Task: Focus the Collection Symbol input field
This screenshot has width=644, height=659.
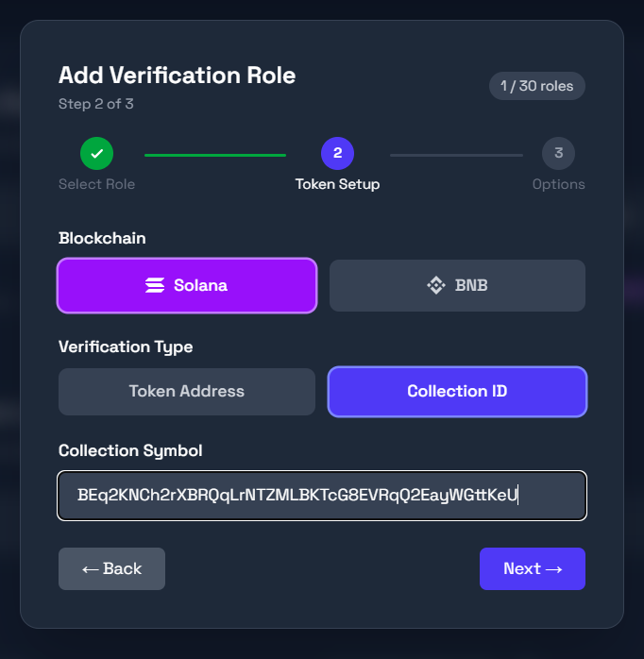Action: coord(322,496)
